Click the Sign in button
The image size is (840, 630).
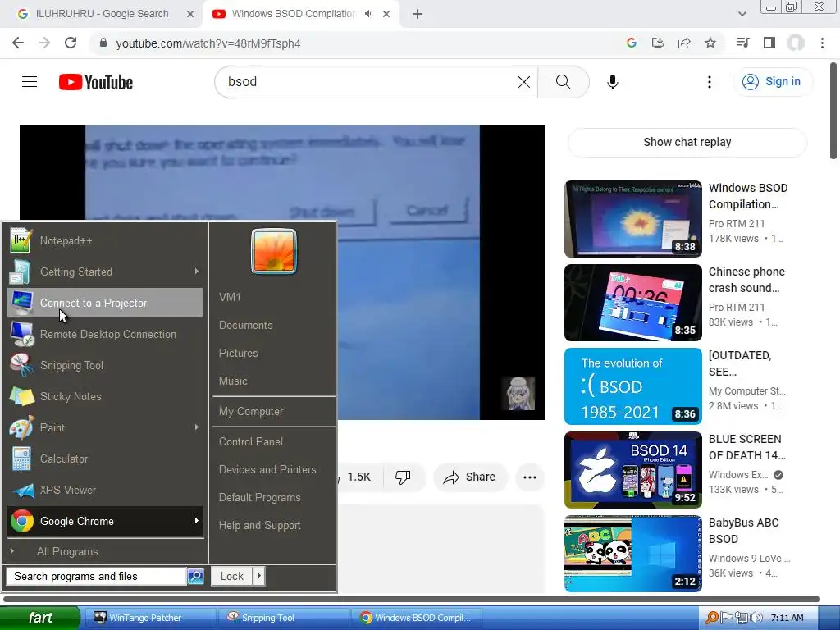pos(772,82)
